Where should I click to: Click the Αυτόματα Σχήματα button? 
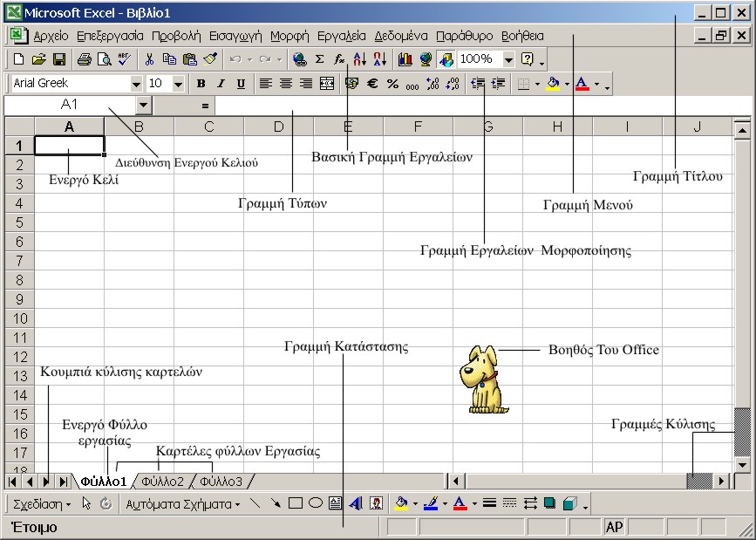(182, 503)
